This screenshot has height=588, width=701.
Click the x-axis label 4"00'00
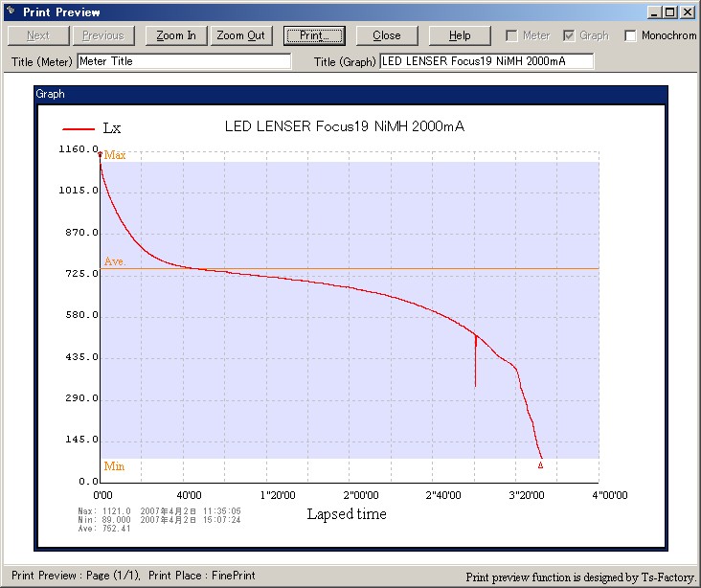click(610, 495)
